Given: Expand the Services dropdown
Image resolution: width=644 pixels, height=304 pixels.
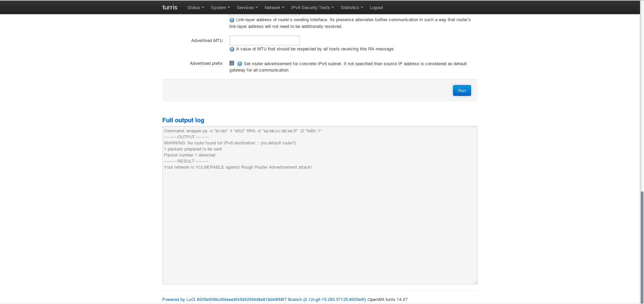Looking at the screenshot, I should coord(247,7).
